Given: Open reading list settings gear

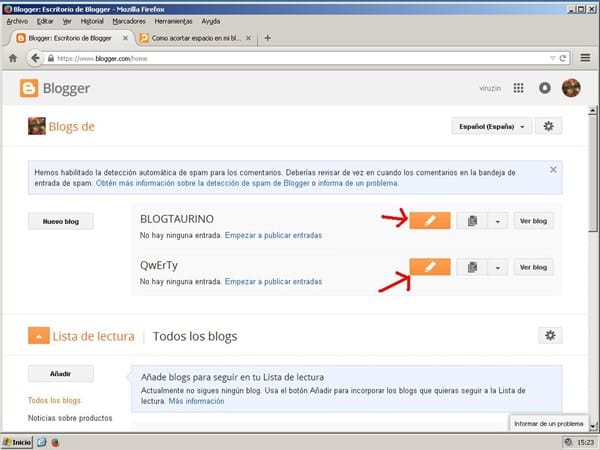Looking at the screenshot, I should 550,336.
